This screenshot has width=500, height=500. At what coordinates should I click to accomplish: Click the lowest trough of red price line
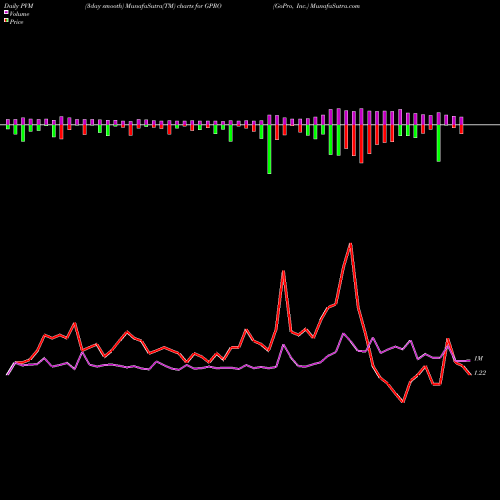(x=403, y=402)
